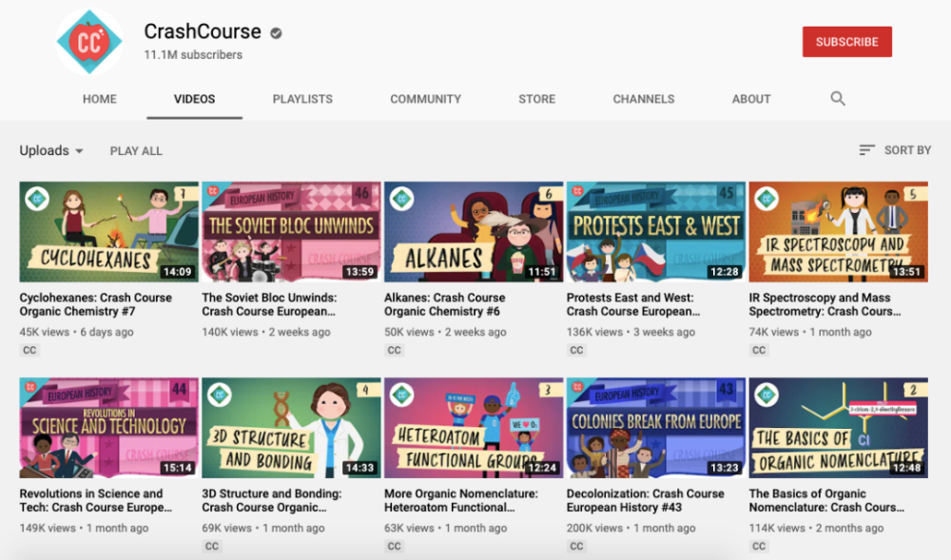
Task: Click '136K views • 3 weeks ago' text
Action: coord(631,332)
